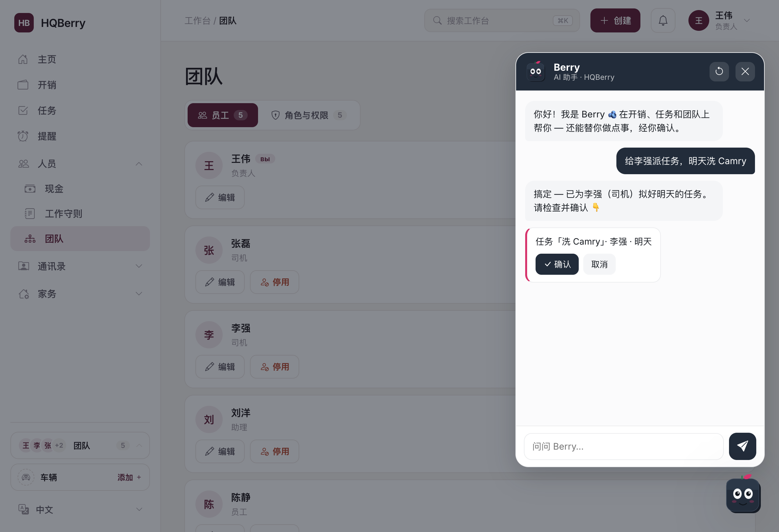The height and width of the screenshot is (532, 779).
Task: Click 刘洋's avatar circle
Action: (209, 420)
